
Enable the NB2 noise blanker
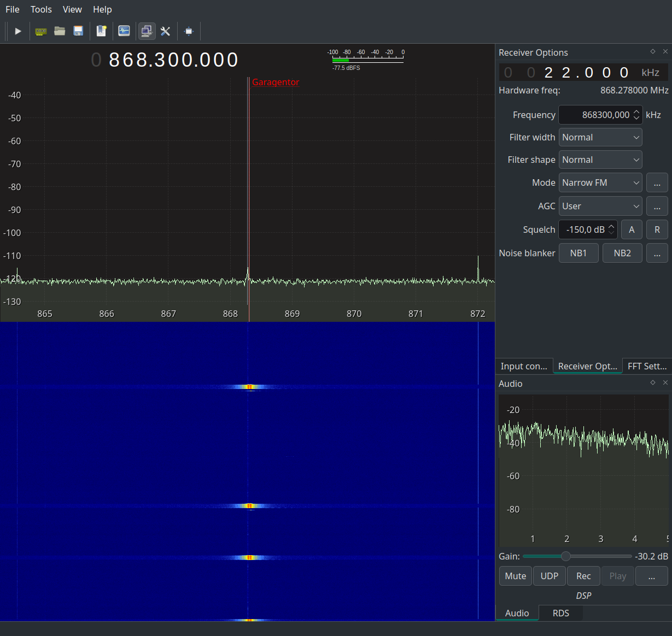622,253
